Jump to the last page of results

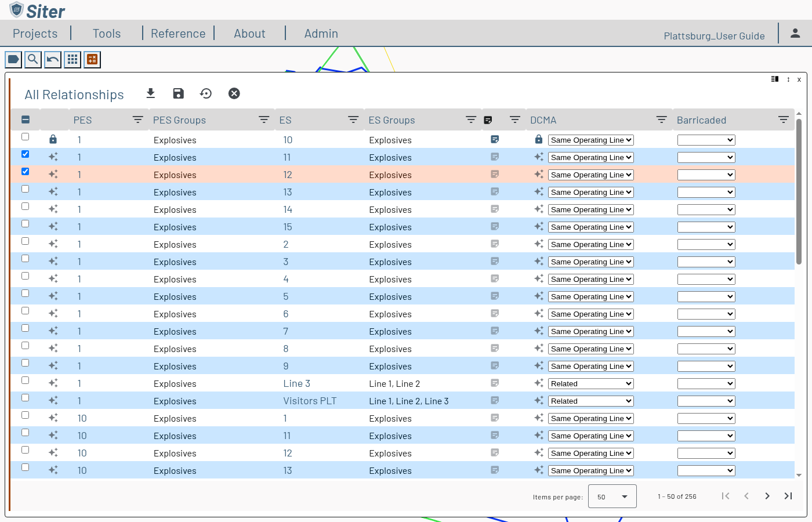(788, 496)
